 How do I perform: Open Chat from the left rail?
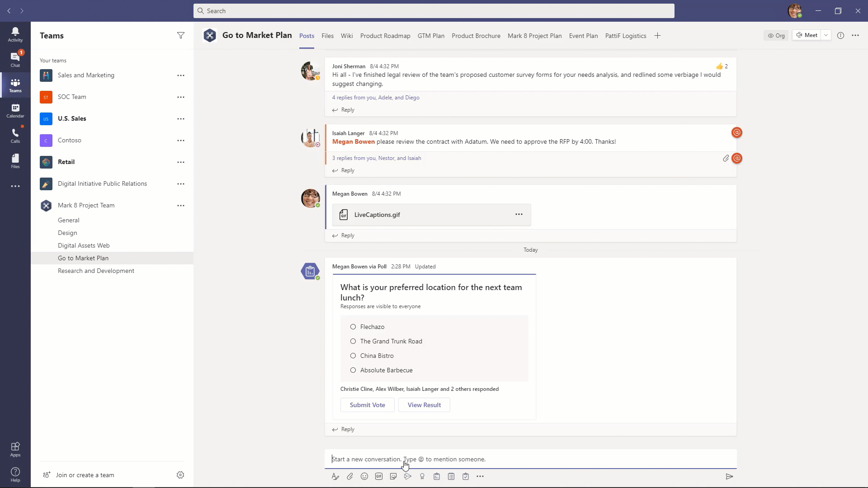click(15, 59)
